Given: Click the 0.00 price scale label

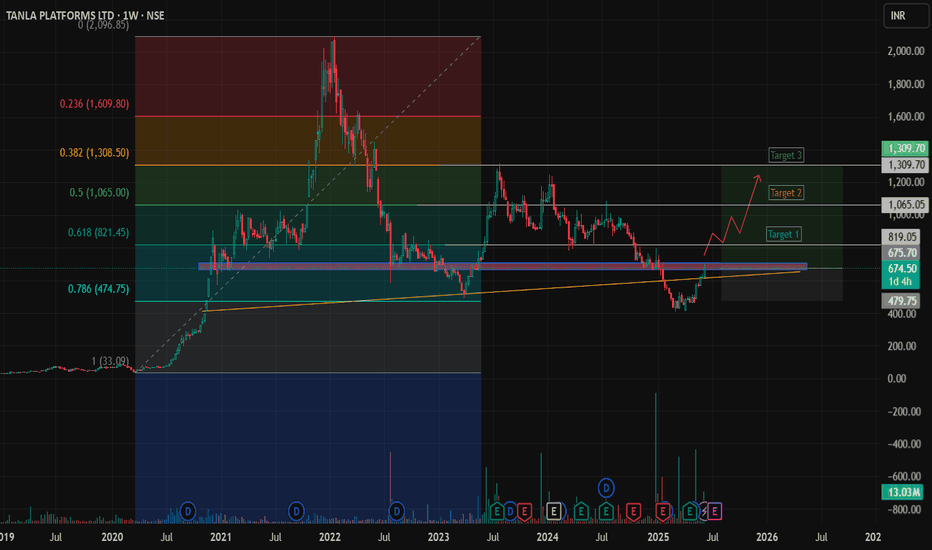Looking at the screenshot, I should pos(898,378).
